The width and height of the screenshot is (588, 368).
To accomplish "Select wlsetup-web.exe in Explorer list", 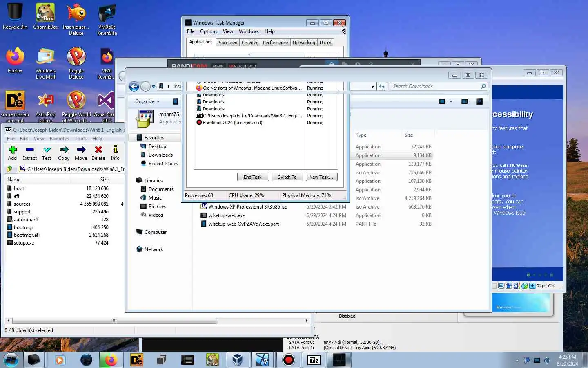I will (x=227, y=215).
